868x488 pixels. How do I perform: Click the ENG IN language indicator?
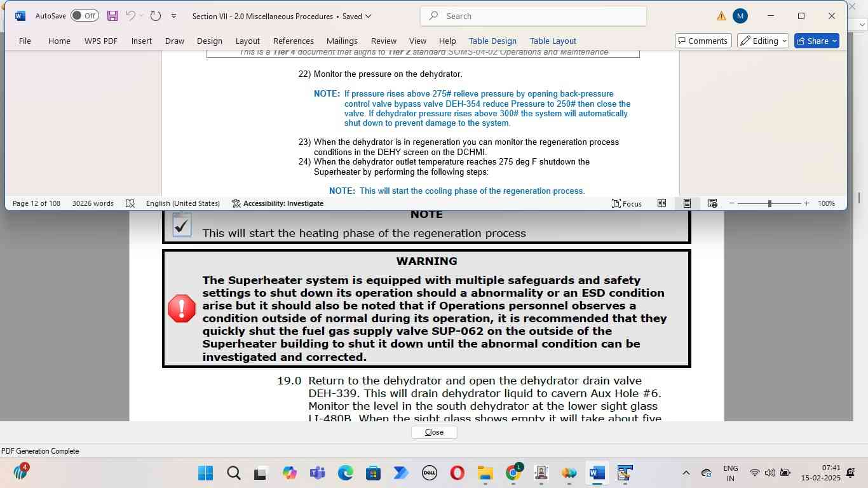click(x=731, y=473)
